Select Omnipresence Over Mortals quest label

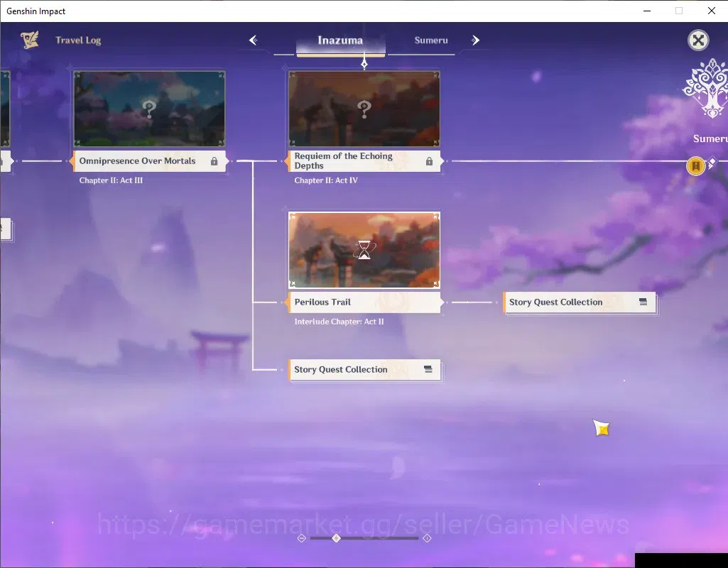149,161
